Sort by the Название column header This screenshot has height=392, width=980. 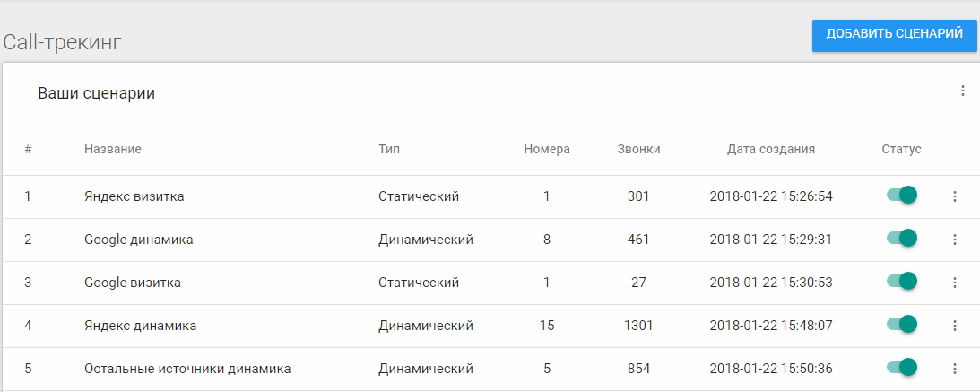coord(113,149)
